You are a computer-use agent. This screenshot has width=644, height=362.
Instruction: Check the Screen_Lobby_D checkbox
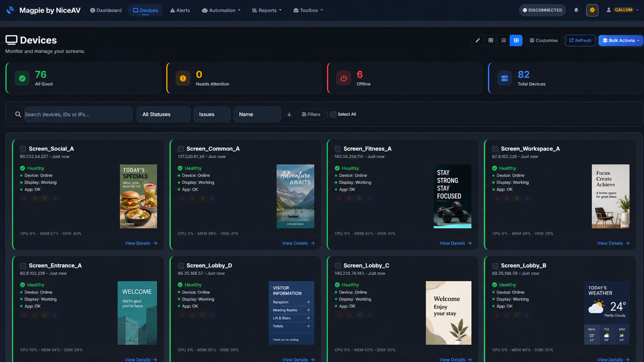coord(181,266)
